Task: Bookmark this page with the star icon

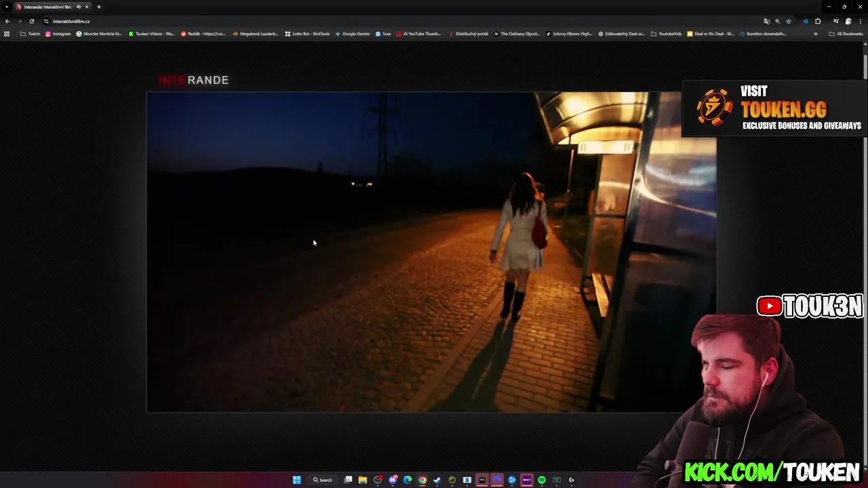Action: coord(789,21)
